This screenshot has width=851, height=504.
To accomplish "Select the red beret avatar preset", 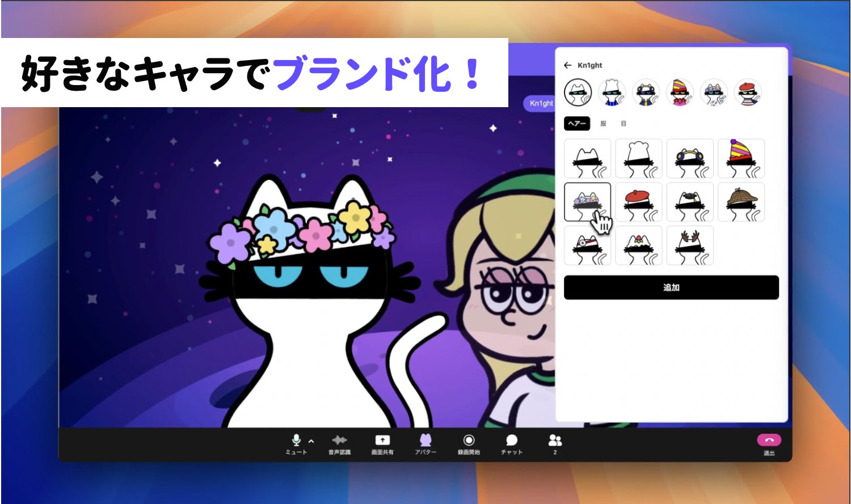I will point(748,92).
